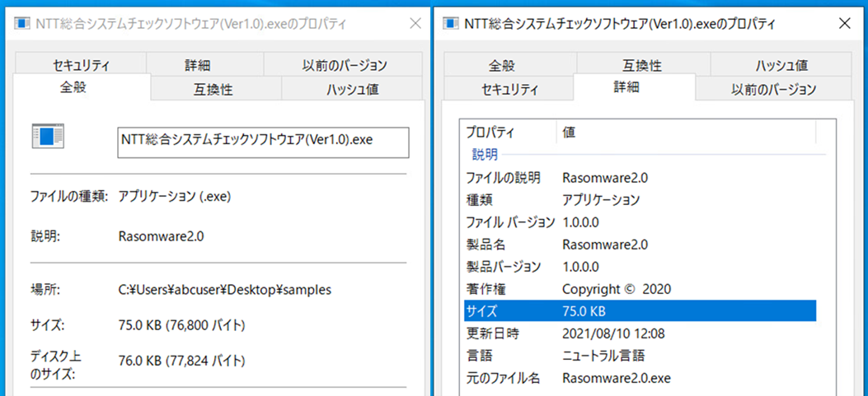This screenshot has height=396, width=868.
Task: Open the 互換性 tab in right dialog
Action: [x=641, y=65]
